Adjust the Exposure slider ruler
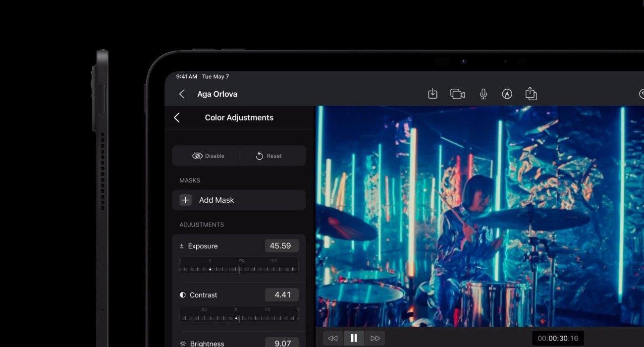The image size is (644, 347). coord(239,265)
